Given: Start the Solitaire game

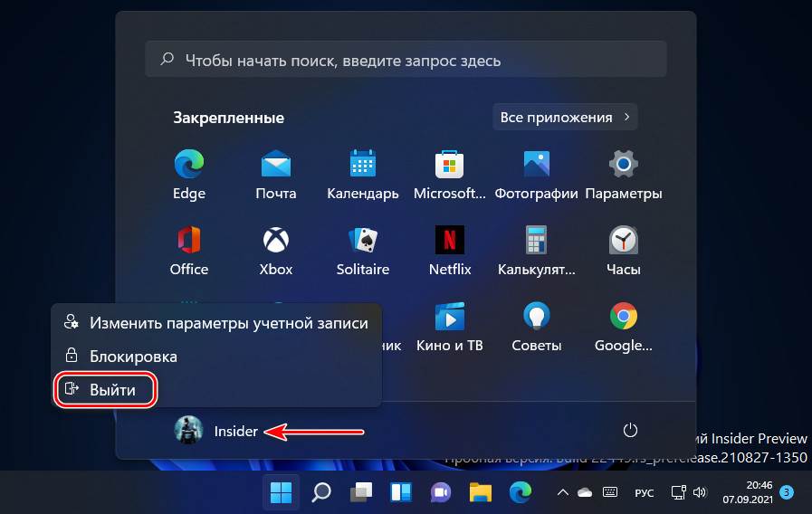Looking at the screenshot, I should click(x=362, y=251).
